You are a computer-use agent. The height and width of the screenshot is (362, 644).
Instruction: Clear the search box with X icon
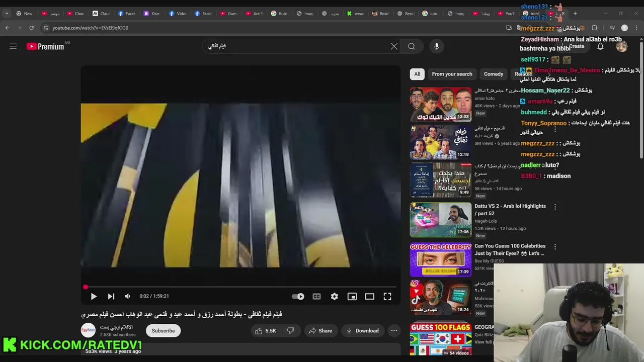394,46
